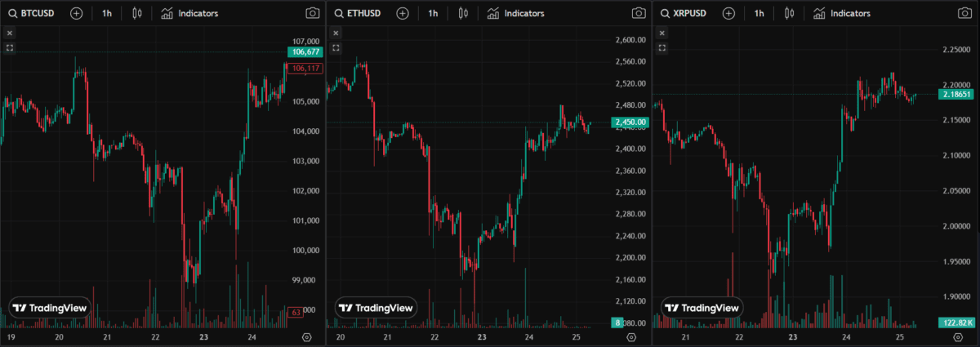The height and width of the screenshot is (347, 980).
Task: Click the ETHUSD symbol name
Action: click(364, 13)
